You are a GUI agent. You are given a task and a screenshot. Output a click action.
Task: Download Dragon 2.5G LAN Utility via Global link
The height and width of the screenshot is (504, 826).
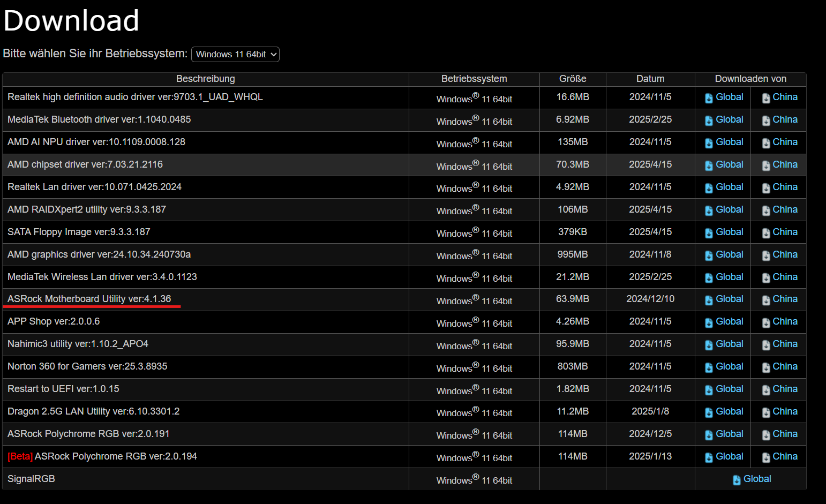coord(729,411)
